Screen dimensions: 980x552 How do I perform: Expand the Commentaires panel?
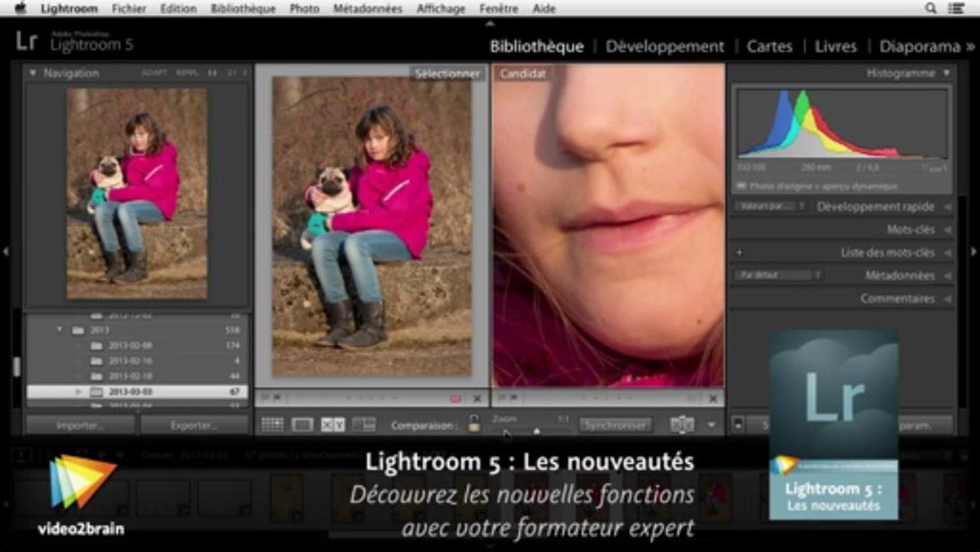[948, 298]
